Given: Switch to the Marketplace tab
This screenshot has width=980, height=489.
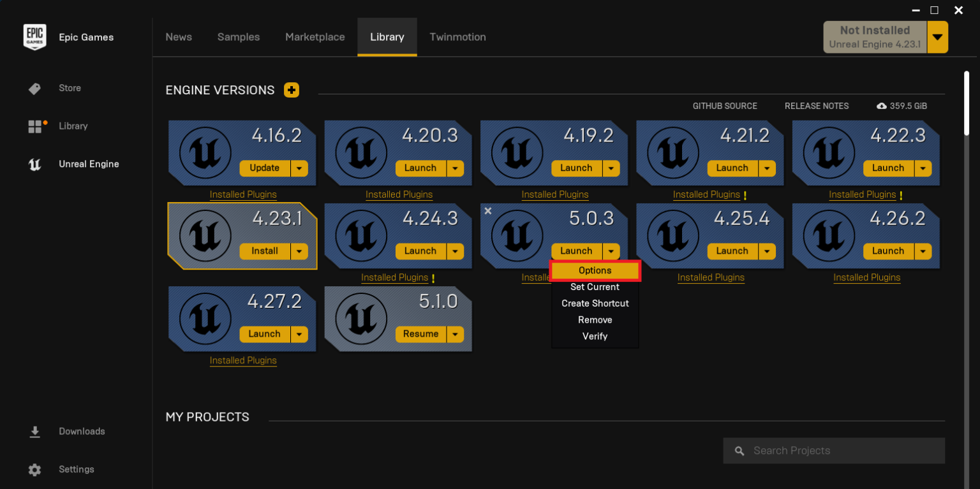Looking at the screenshot, I should point(315,36).
